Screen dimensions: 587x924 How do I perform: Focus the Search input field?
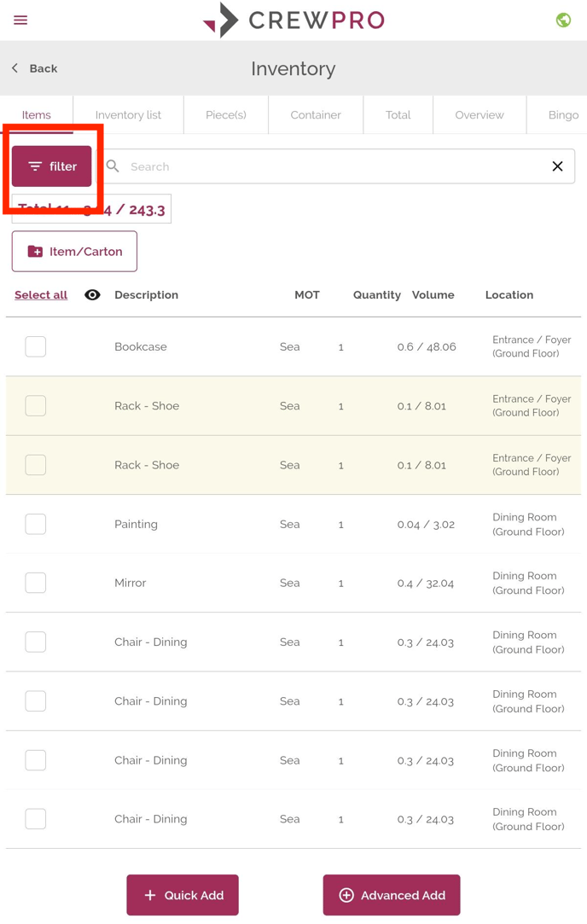(333, 166)
